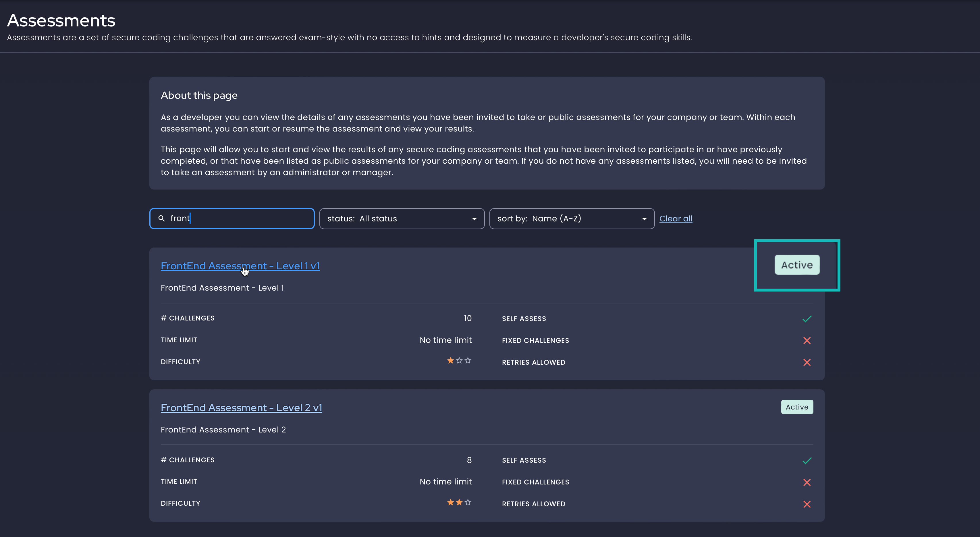
Task: Click Level 2 'FIXED CHALLENGES' label
Action: point(535,482)
